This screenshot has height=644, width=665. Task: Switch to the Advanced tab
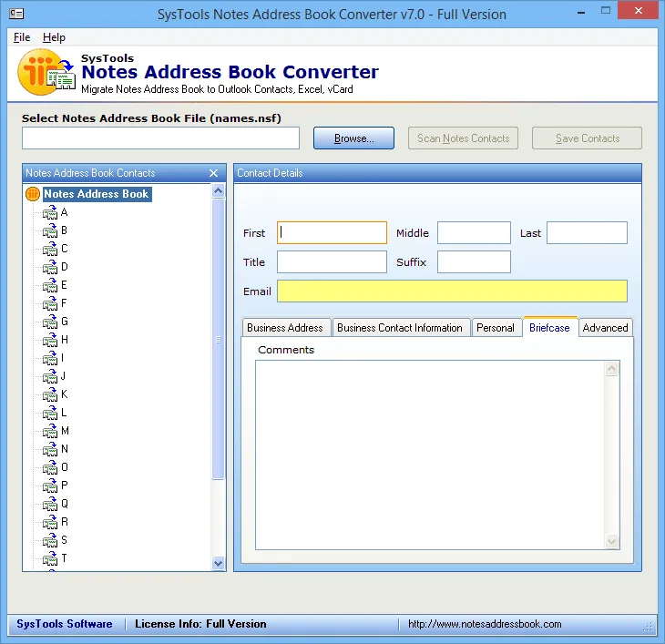(605, 328)
